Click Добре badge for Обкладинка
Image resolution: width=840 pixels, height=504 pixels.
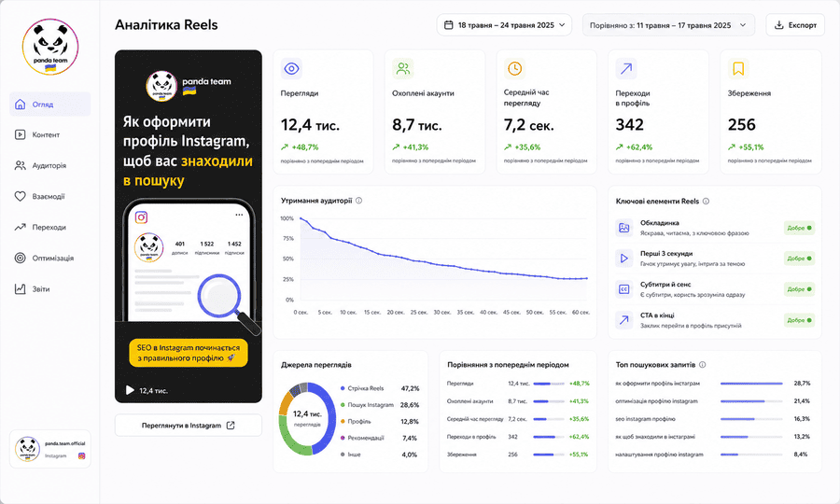[799, 228]
